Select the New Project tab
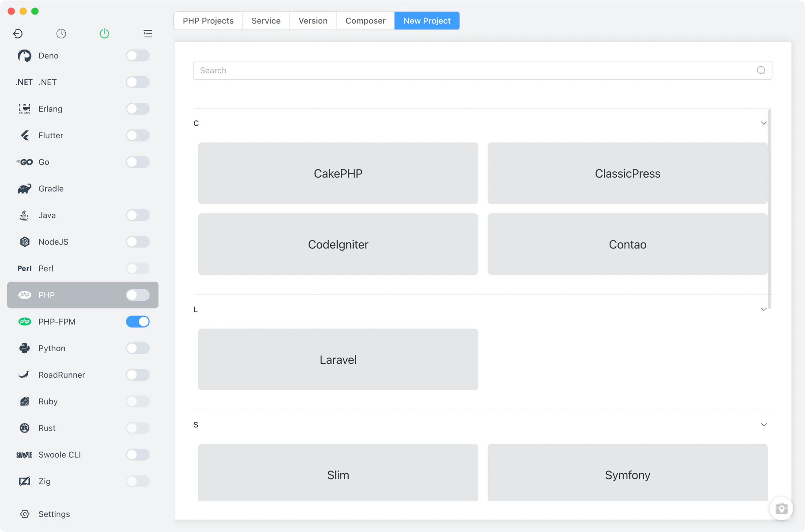Viewport: 805px width, 532px height. tap(427, 21)
